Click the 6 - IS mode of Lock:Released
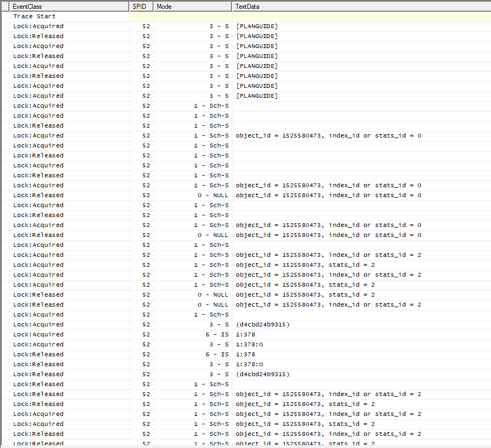Viewport: 491px width, 448px height. click(x=217, y=354)
